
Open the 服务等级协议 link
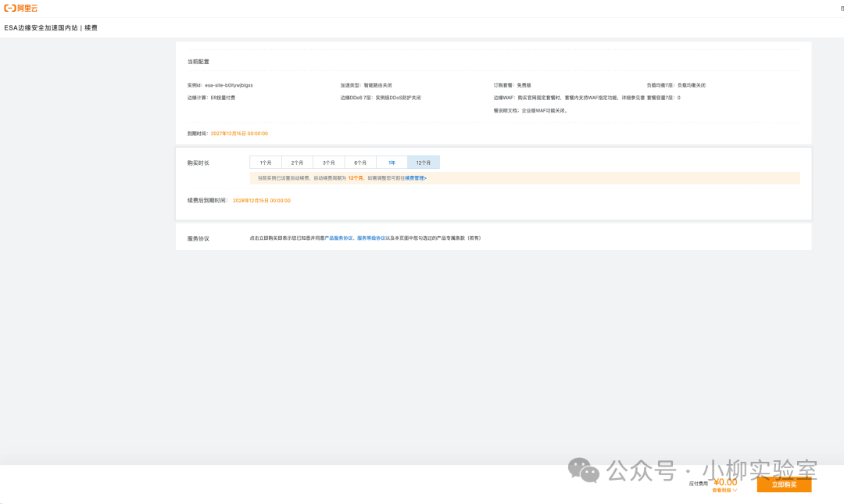click(371, 238)
